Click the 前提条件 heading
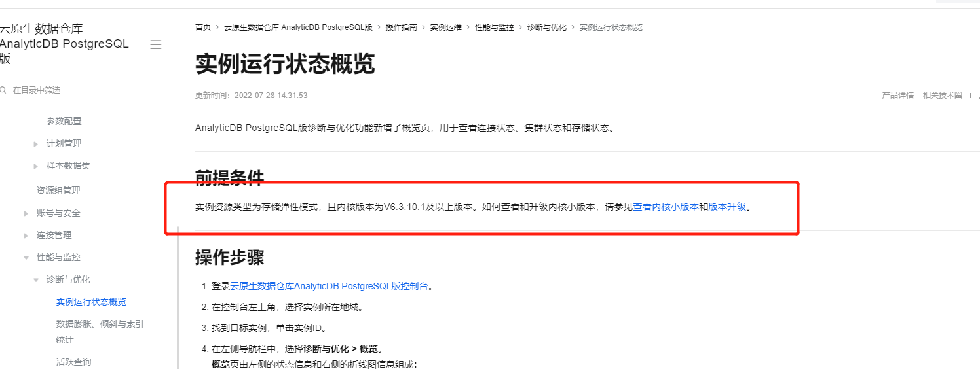Viewport: 980px width, 369px height. [x=230, y=177]
